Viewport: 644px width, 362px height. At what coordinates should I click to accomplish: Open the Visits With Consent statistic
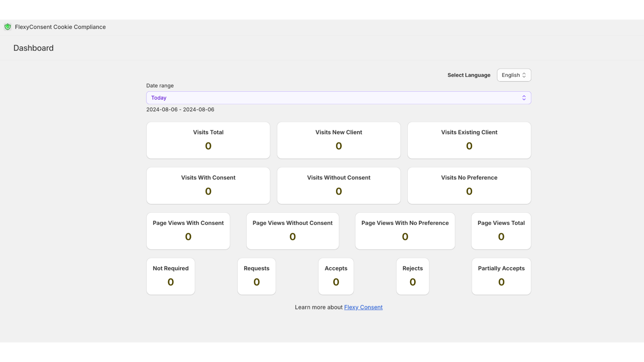(208, 185)
